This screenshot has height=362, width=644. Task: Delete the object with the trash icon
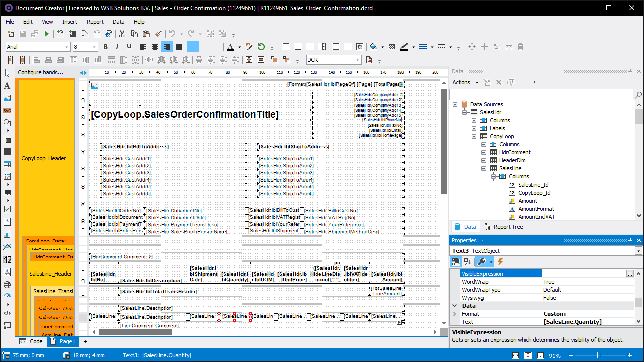tap(520, 47)
